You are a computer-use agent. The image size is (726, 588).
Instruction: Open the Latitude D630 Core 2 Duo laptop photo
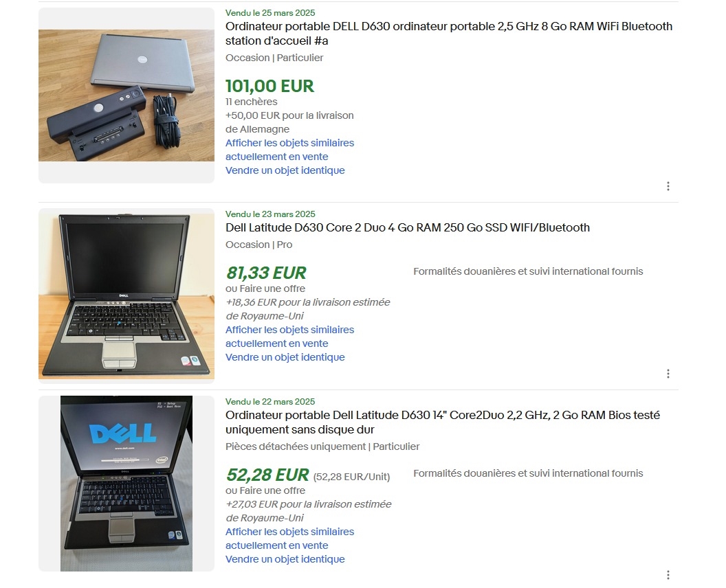point(126,296)
